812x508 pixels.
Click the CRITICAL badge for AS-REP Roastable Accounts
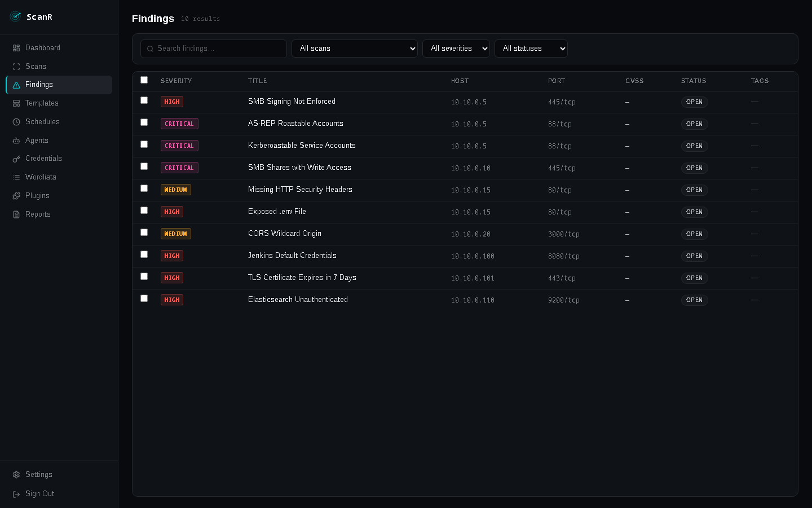click(x=179, y=124)
